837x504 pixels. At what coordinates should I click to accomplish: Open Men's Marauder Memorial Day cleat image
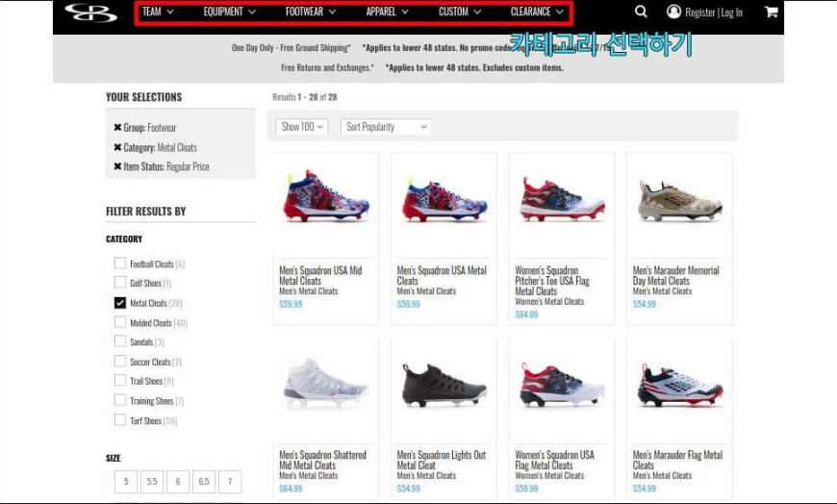point(679,201)
